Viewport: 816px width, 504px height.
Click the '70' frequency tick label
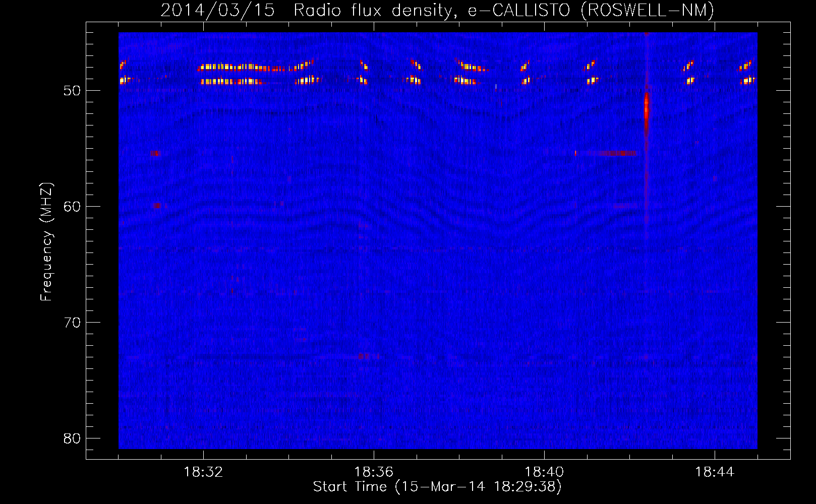coord(73,323)
